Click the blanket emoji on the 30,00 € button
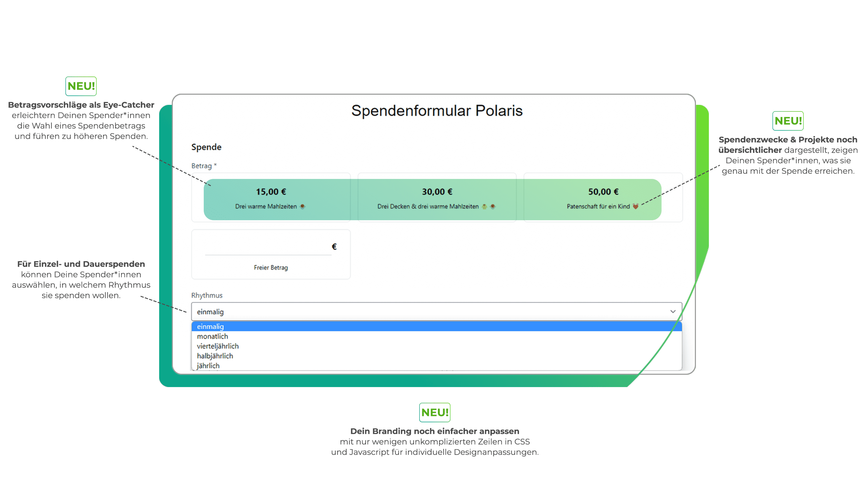Screen dimensions: 868x488 point(484,206)
